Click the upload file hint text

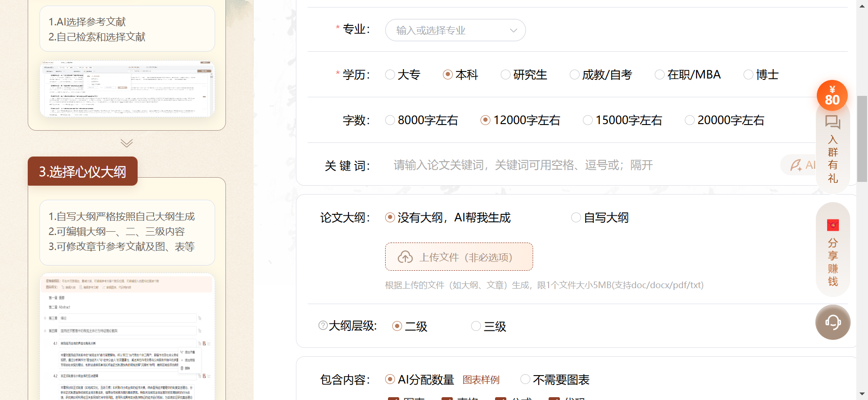click(x=544, y=285)
